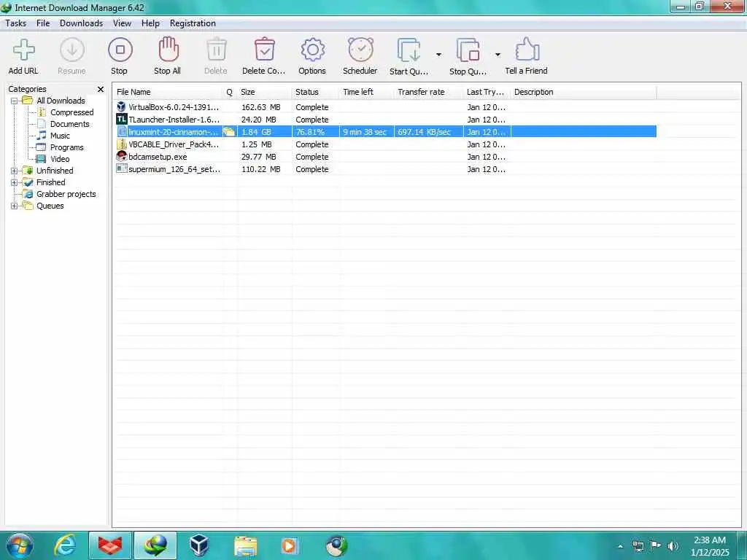Click the VirtualBox file icon in list

tap(122, 106)
